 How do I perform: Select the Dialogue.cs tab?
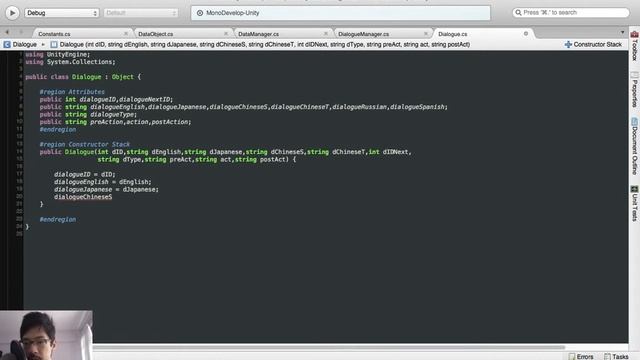click(453, 34)
